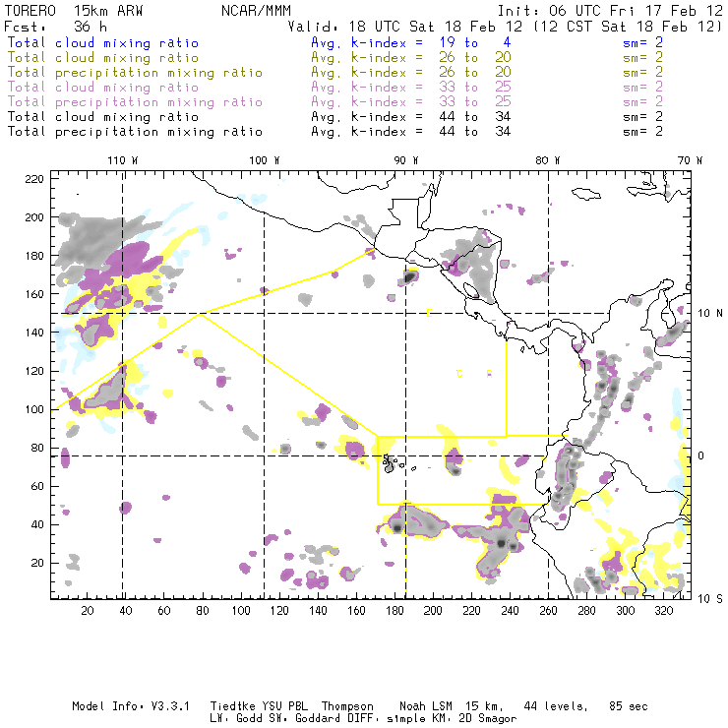Click the x-axis tick label '180'
Image resolution: width=728 pixels, height=728 pixels.
394,611
